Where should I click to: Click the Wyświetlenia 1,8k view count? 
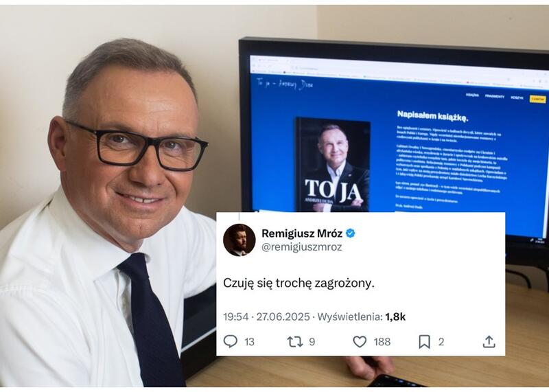(362, 317)
